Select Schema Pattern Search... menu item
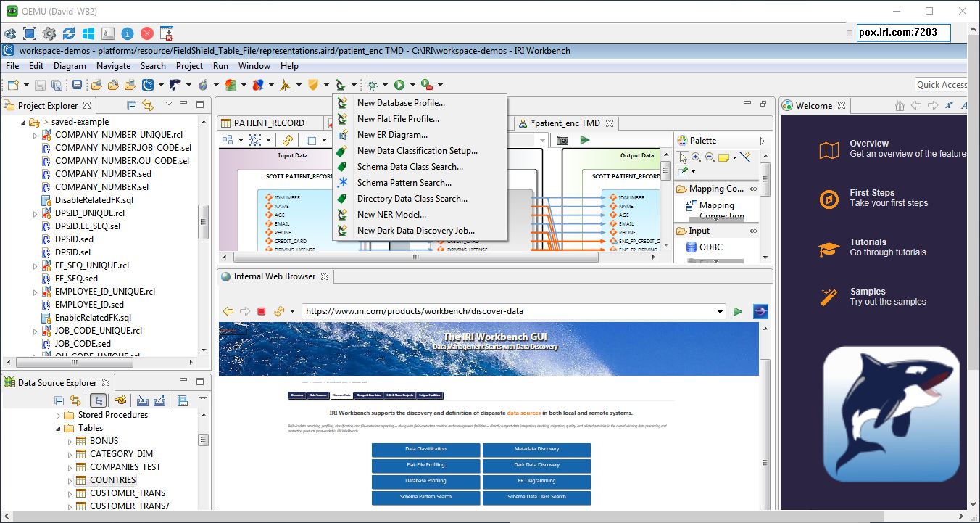 420,183
